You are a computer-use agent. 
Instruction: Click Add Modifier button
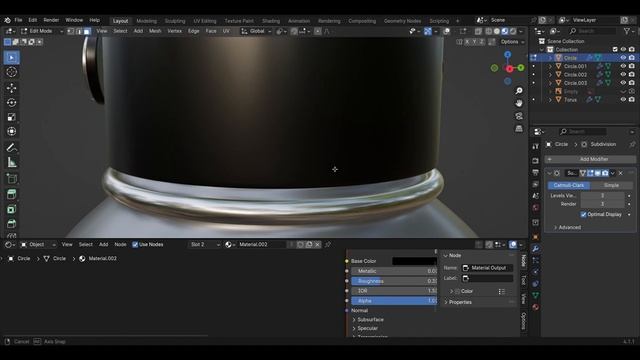coord(590,159)
